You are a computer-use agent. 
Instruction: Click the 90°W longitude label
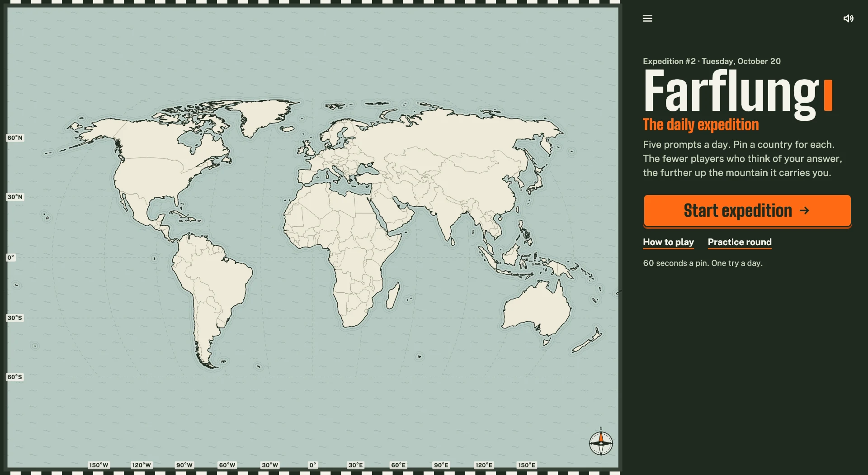pos(184,465)
